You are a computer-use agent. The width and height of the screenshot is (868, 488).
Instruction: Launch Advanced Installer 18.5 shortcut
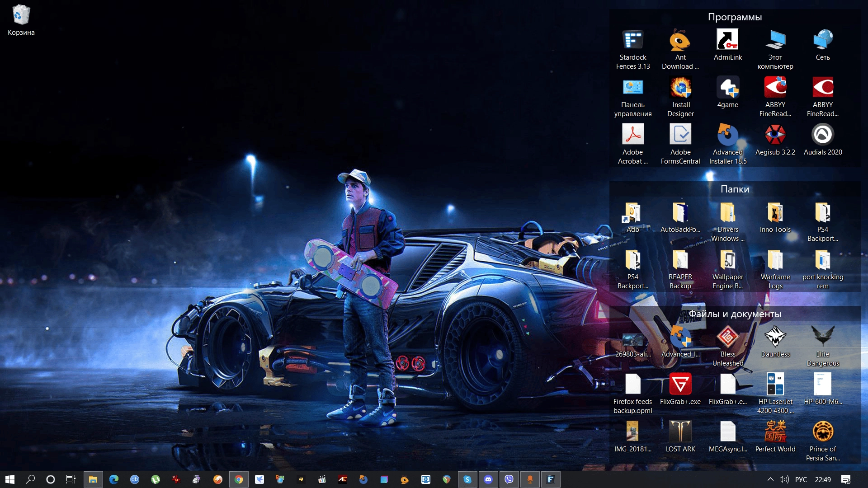pos(728,145)
